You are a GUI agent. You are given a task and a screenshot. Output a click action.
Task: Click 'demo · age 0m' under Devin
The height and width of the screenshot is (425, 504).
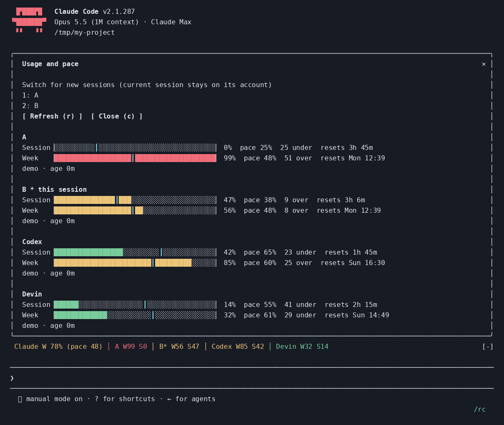49,326
